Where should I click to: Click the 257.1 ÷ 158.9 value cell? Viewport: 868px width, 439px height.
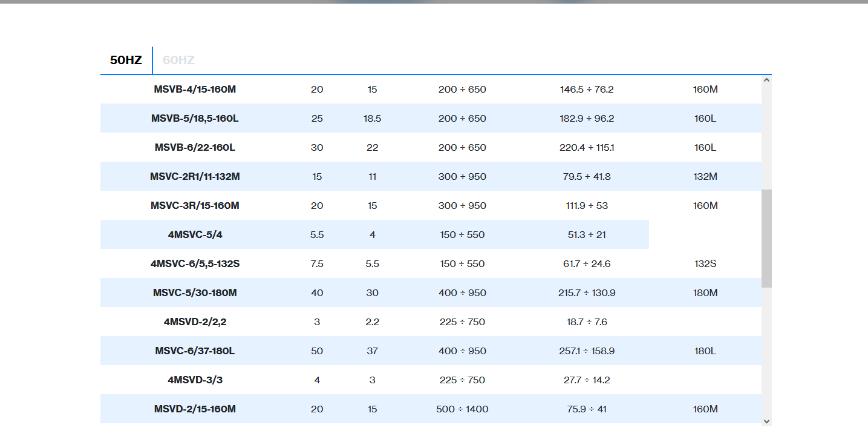tap(587, 351)
